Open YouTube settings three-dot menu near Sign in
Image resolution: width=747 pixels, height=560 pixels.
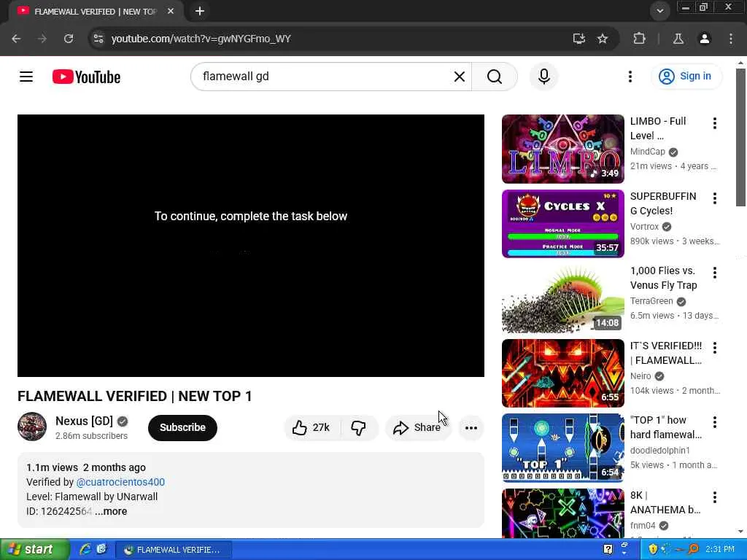click(630, 76)
